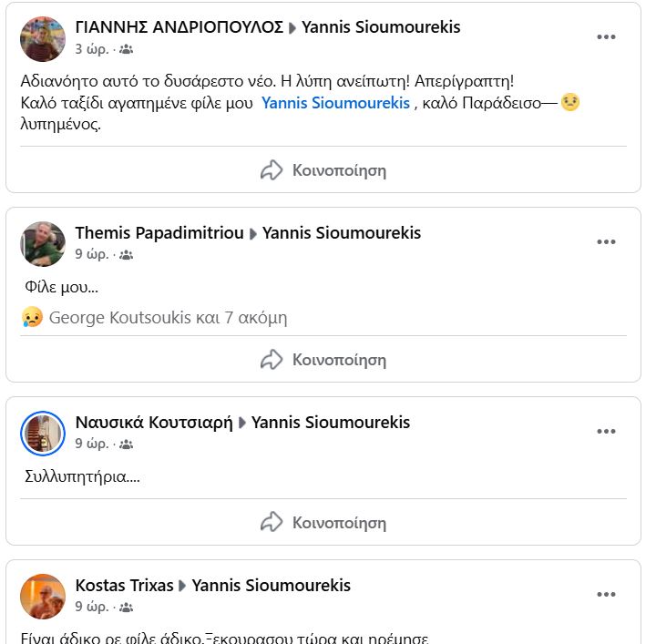Open options menu on ΓΙΑΝΝΗΣ ΑΝΔΡΙΟΠΟΥΛΟΣ post
646x644 pixels.
tap(606, 37)
